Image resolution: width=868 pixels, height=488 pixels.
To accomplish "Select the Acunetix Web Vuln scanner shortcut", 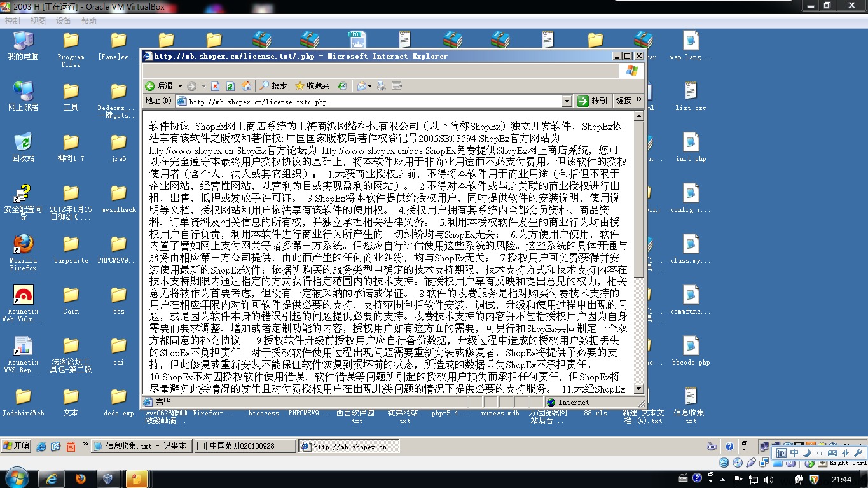I will click(23, 303).
